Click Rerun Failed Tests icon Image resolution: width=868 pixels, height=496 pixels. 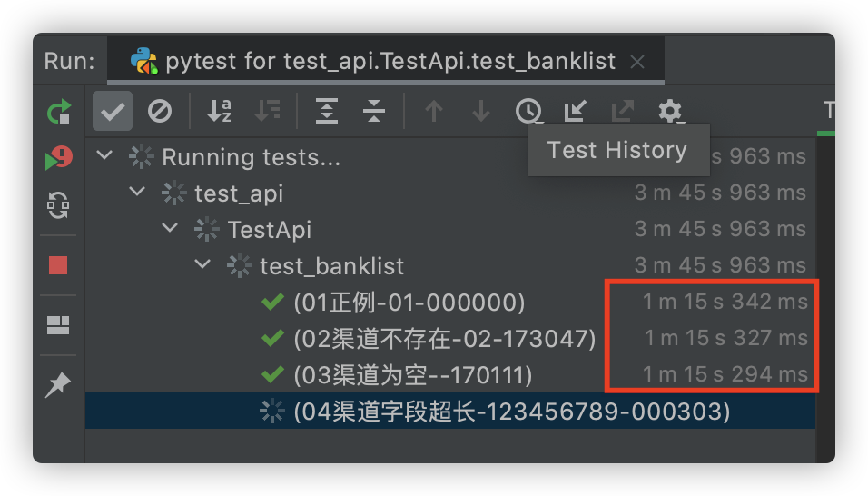point(59,158)
